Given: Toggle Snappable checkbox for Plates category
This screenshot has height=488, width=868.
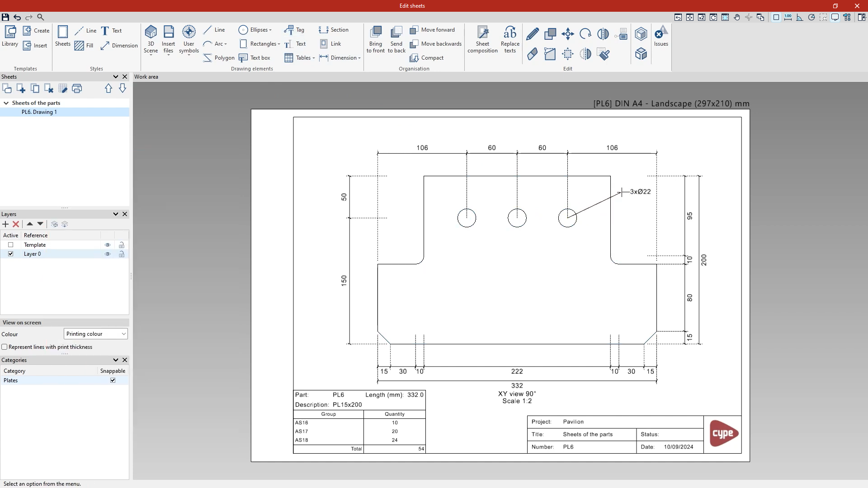Looking at the screenshot, I should 113,380.
